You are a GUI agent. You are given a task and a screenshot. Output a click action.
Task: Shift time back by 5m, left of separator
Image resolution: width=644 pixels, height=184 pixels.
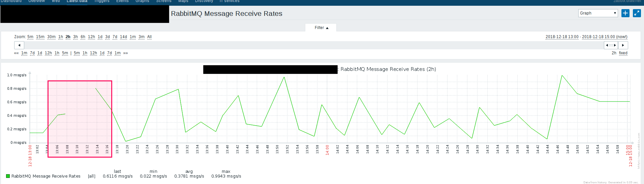65,53
